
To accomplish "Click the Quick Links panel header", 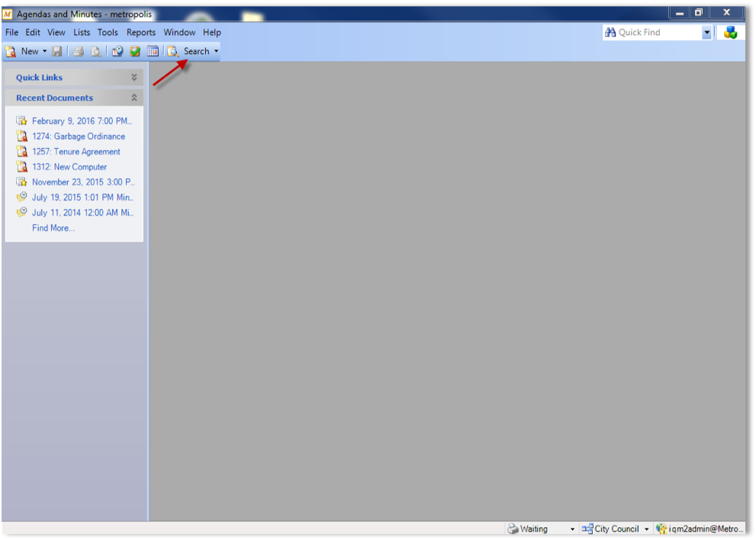I will [x=74, y=77].
